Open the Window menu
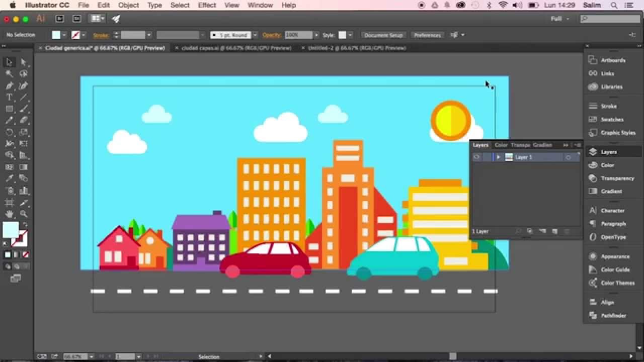The image size is (644, 362). [x=260, y=5]
